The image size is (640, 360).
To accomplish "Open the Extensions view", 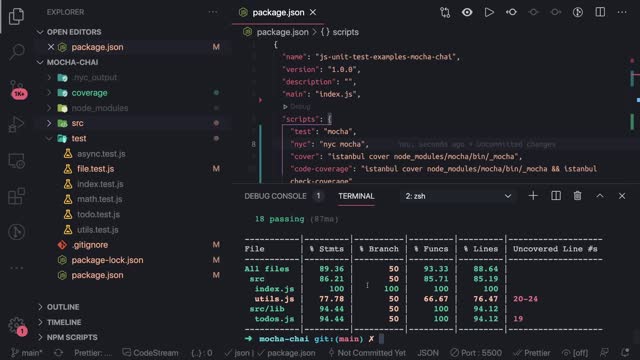I will point(16,196).
